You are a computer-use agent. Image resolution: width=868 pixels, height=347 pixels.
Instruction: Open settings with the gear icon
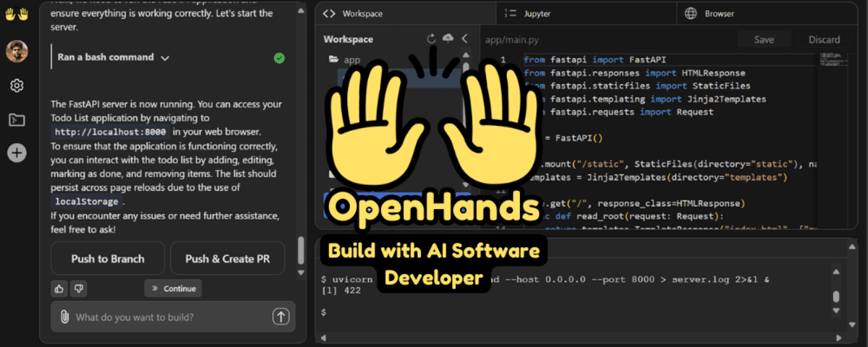point(17,85)
